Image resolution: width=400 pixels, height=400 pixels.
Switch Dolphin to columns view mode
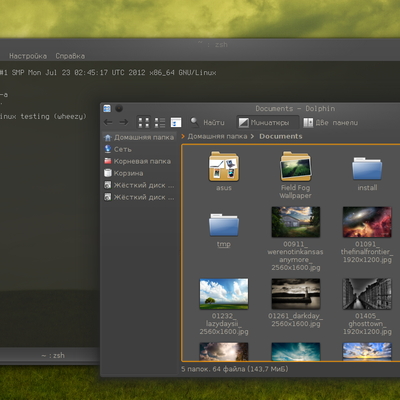click(176, 122)
